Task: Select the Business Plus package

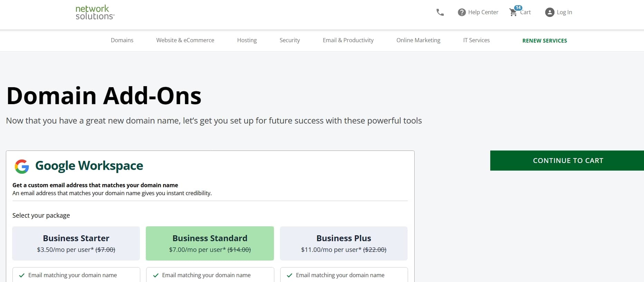Action: click(x=343, y=243)
